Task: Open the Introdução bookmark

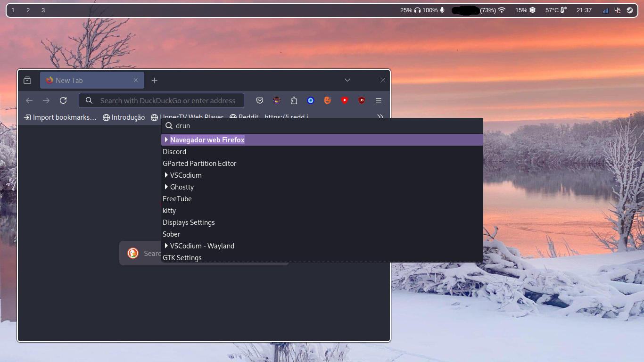Action: (x=124, y=117)
